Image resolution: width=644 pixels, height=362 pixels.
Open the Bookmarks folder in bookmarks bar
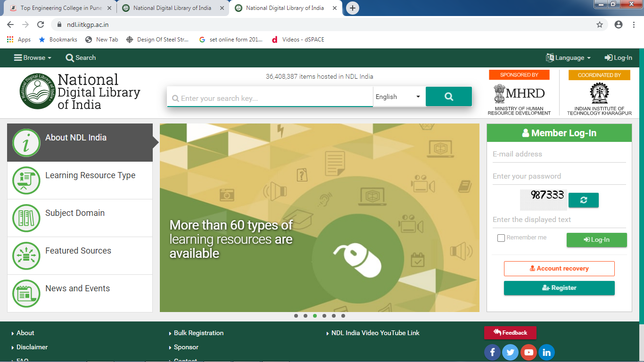pyautogui.click(x=58, y=40)
